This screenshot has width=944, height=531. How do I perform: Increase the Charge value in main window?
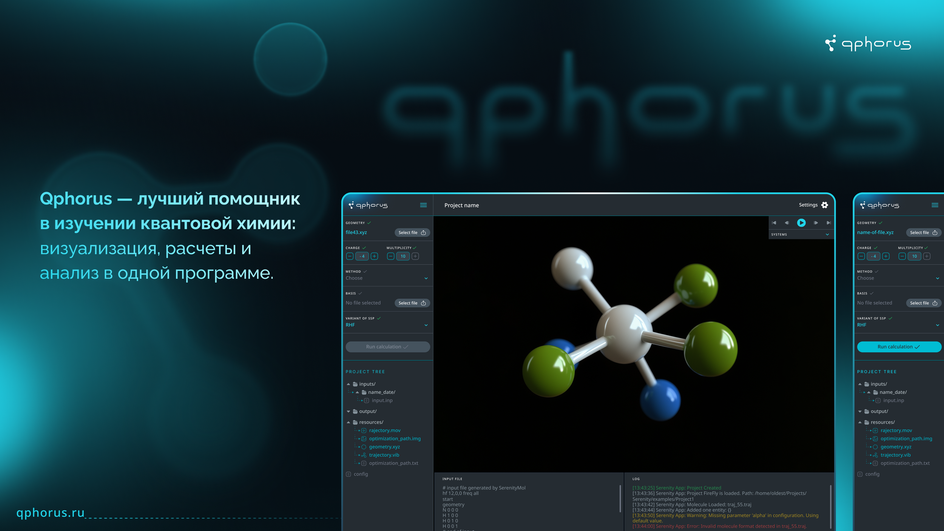pos(374,256)
